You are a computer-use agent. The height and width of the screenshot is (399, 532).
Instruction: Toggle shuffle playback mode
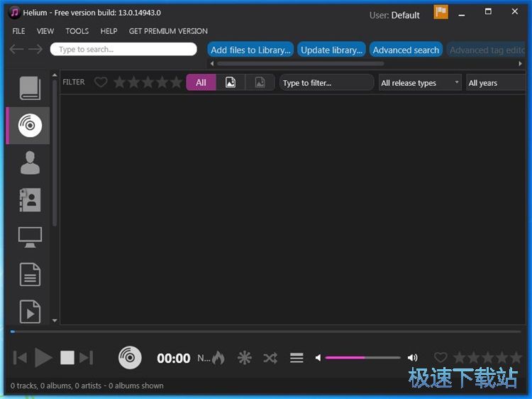click(270, 358)
